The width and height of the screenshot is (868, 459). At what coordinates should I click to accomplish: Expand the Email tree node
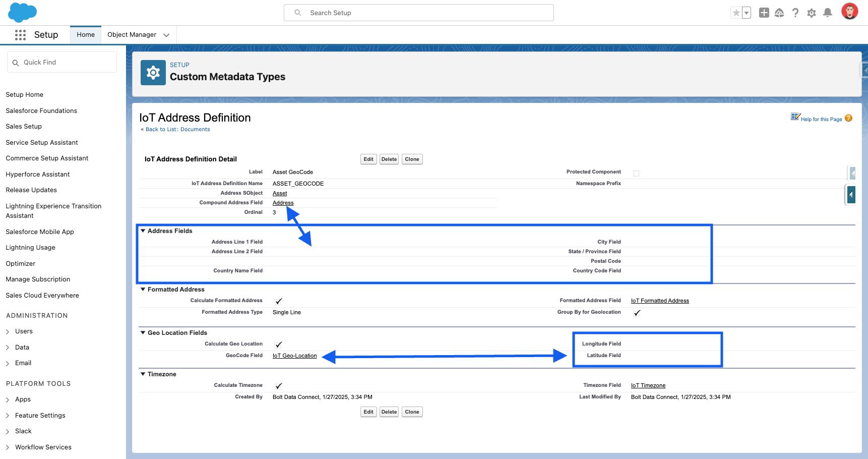(8, 363)
